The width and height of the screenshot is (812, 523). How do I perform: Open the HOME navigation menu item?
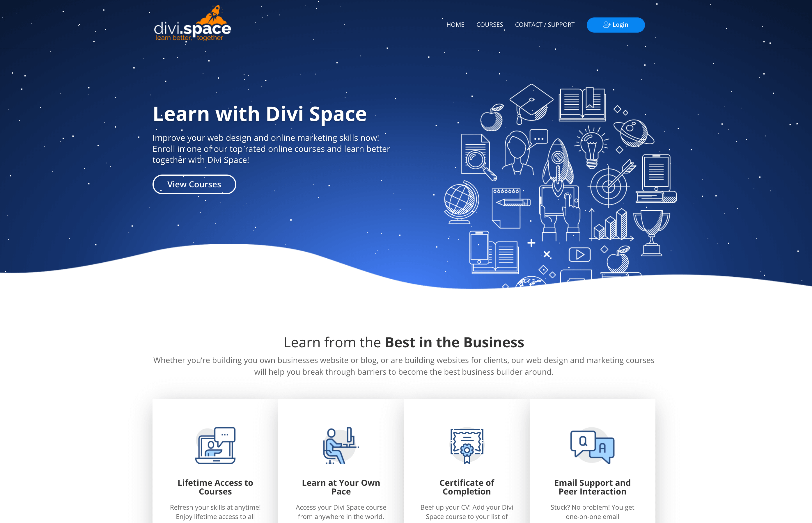click(x=455, y=24)
